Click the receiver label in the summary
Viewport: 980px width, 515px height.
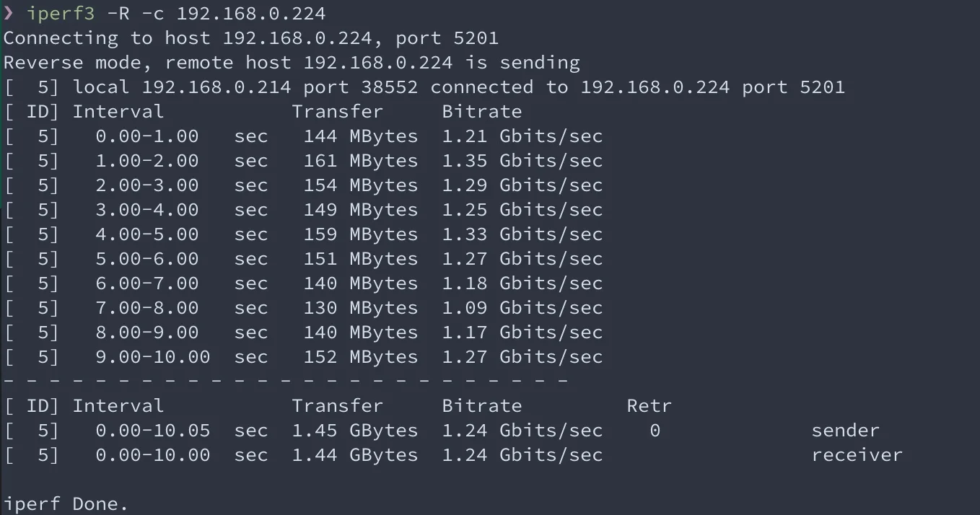pyautogui.click(x=857, y=455)
